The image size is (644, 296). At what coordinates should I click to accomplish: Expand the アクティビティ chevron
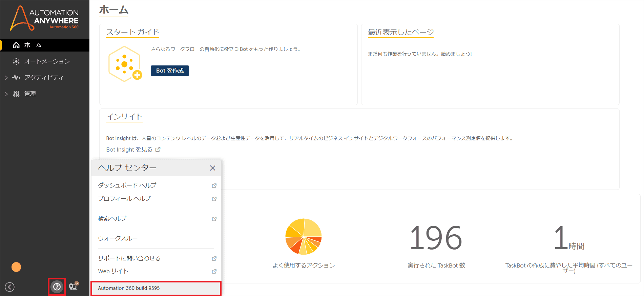[6, 78]
